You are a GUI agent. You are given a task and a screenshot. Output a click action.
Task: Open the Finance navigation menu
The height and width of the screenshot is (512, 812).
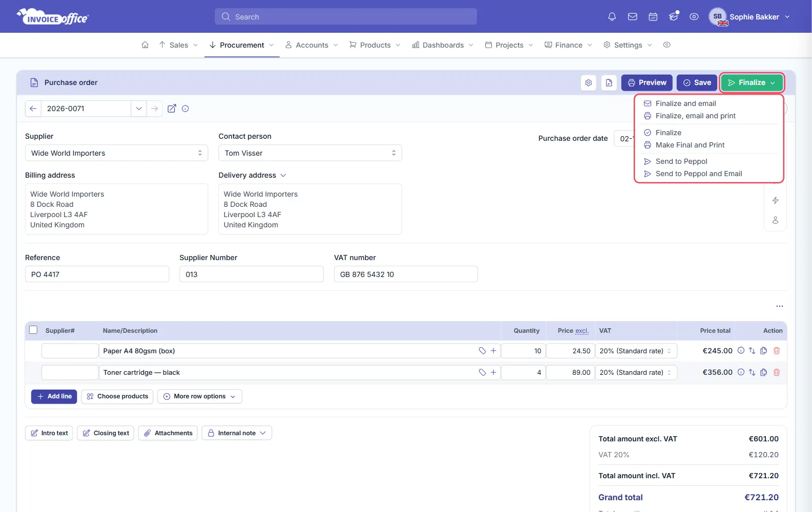tap(569, 45)
